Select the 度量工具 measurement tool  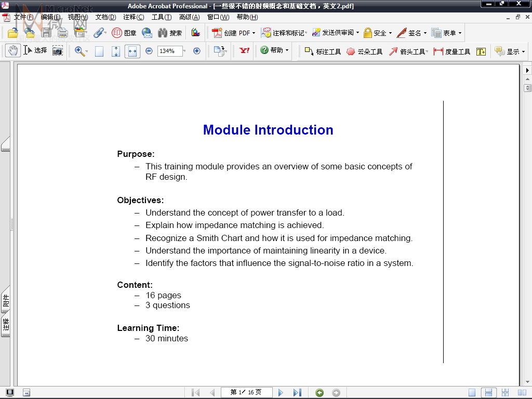[451, 51]
